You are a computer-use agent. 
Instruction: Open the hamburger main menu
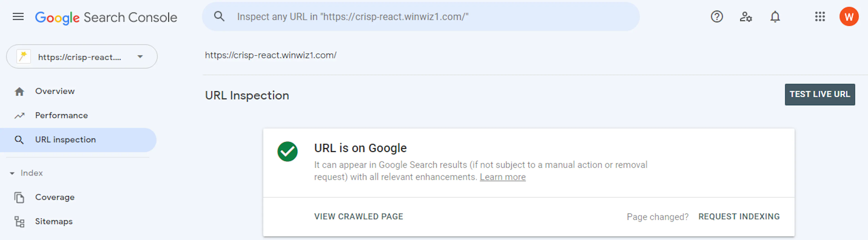pos(18,16)
